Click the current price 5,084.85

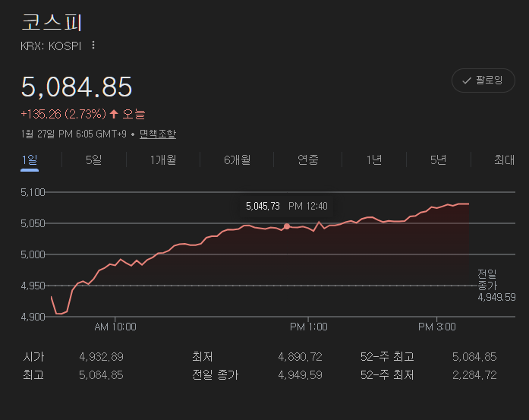pos(77,87)
